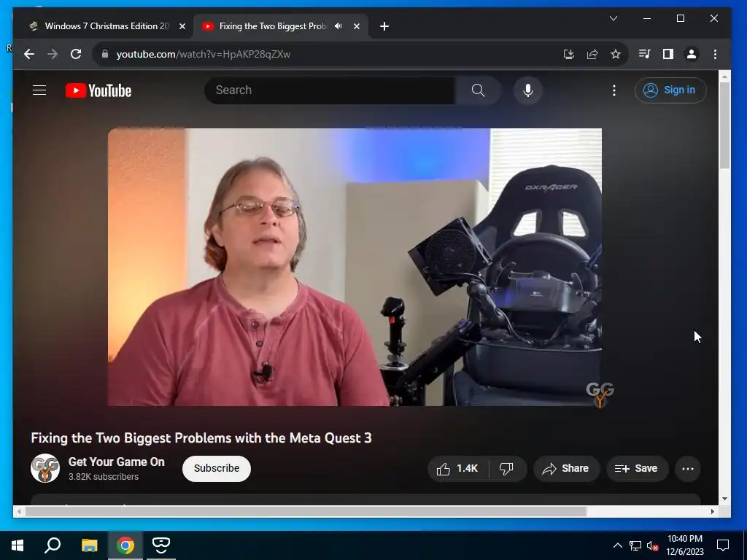
Task: View site information lock icon
Action: 105,54
